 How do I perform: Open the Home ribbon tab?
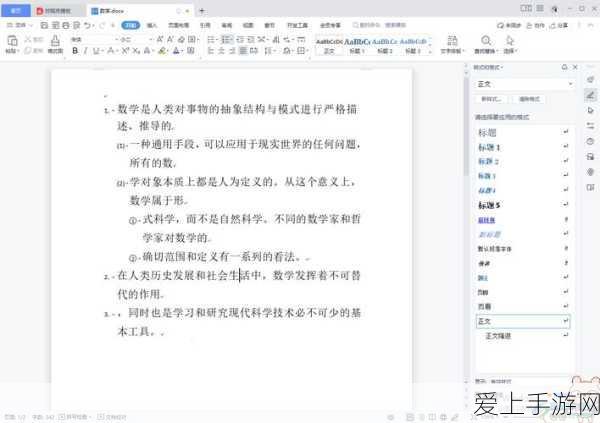click(130, 25)
